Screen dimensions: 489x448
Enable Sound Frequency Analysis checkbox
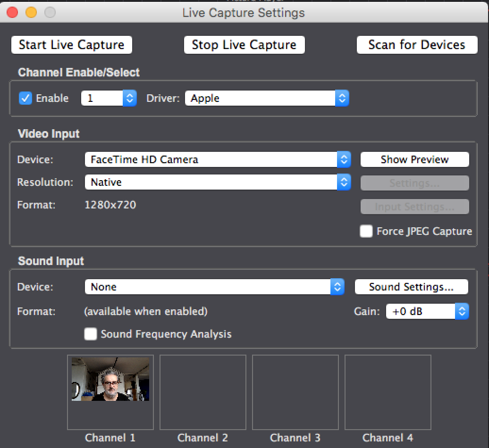(x=91, y=334)
